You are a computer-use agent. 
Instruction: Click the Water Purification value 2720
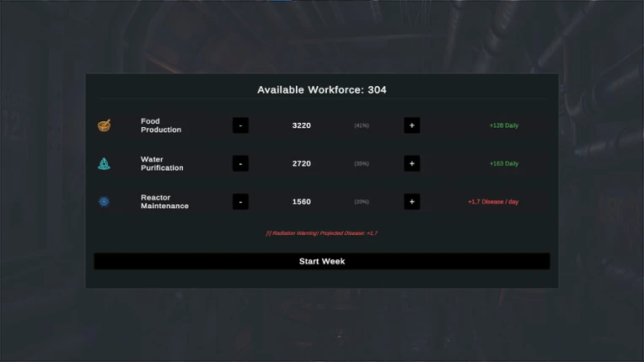click(x=301, y=163)
